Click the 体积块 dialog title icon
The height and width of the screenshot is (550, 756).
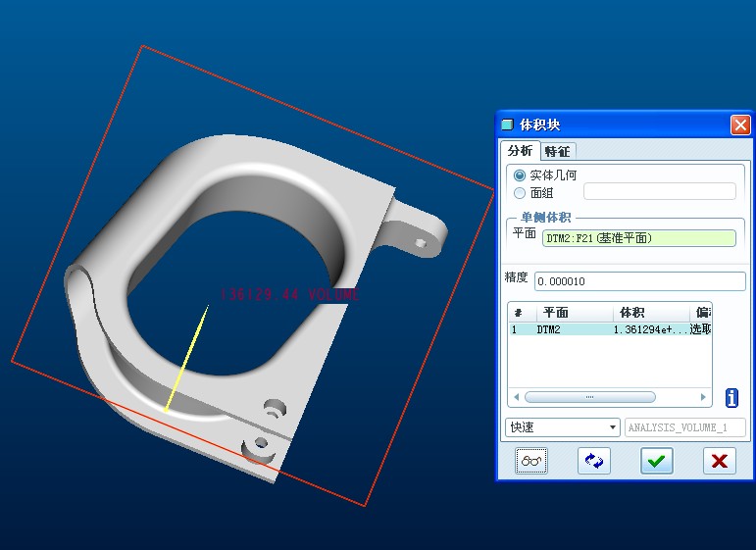point(507,125)
